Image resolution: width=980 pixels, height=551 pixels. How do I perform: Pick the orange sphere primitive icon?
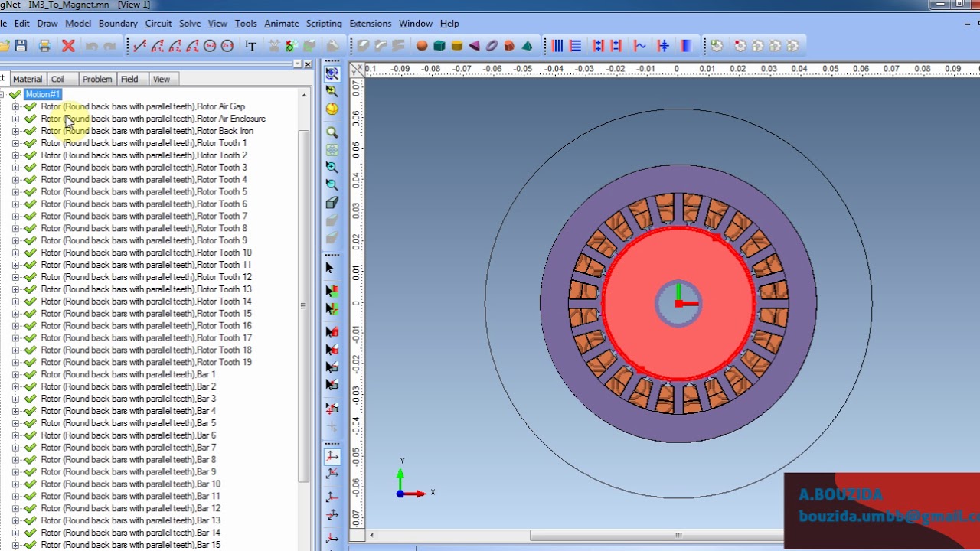(422, 46)
